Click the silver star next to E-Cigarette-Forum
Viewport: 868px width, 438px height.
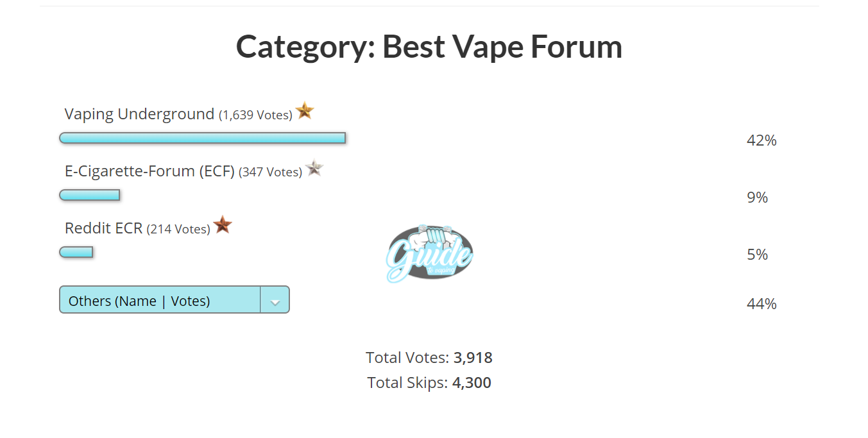[x=314, y=169]
